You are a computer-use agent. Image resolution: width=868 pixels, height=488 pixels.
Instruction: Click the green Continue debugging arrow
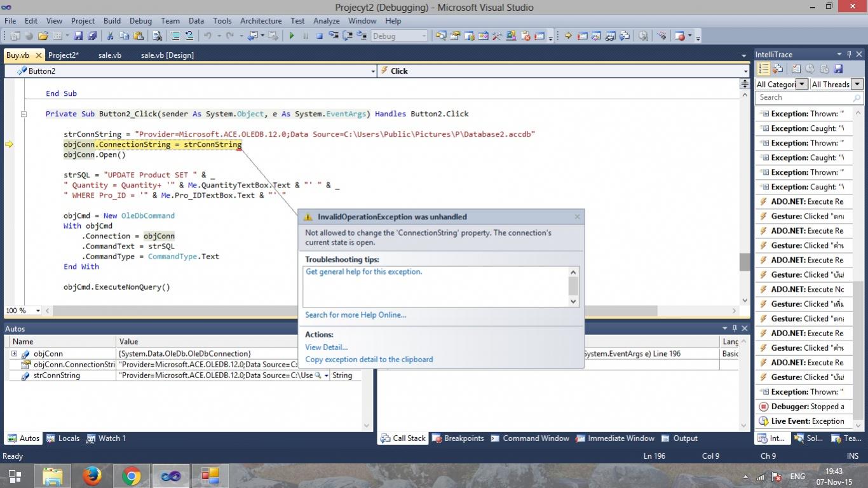point(292,36)
